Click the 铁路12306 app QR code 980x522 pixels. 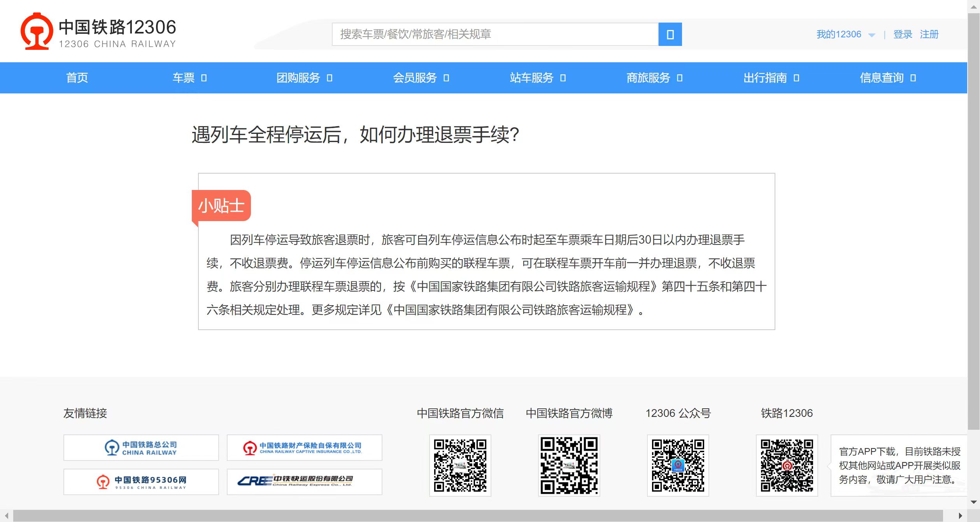(787, 466)
